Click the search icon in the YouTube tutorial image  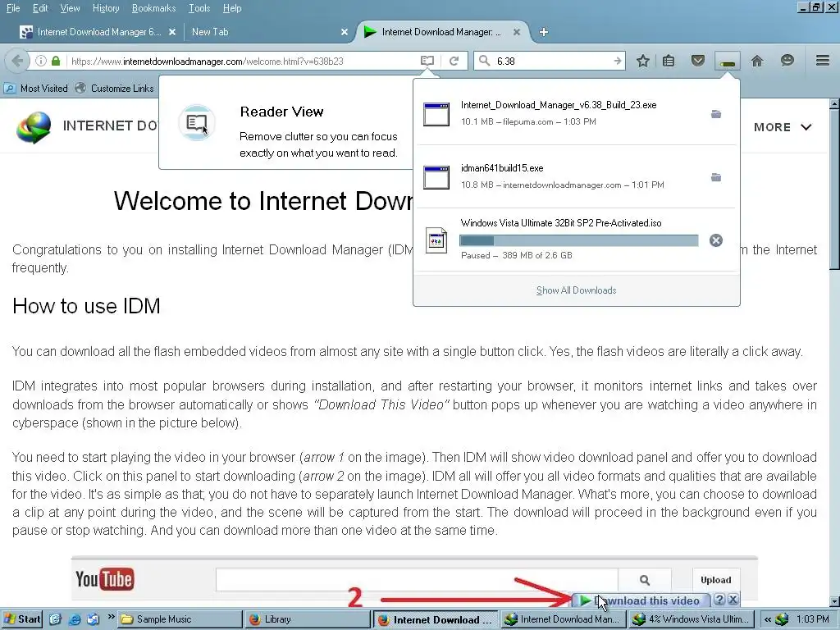645,580
